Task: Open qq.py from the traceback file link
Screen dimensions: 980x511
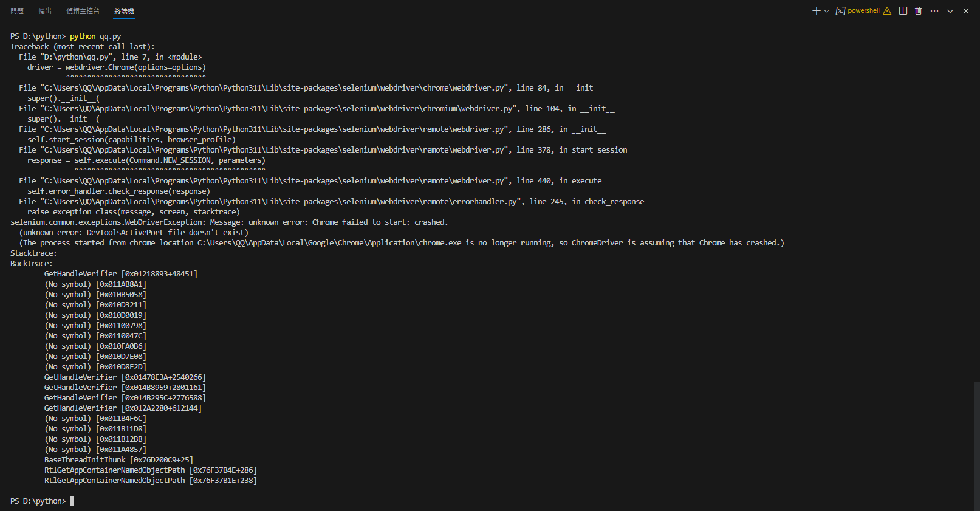Action: coord(73,57)
